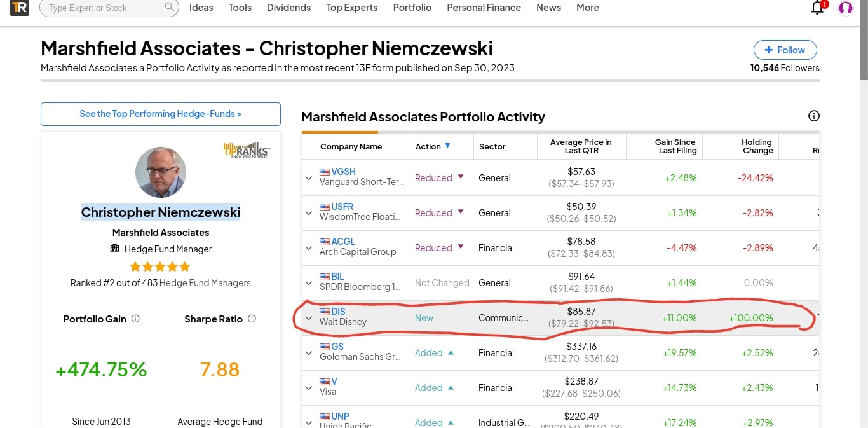Click the search magnifier icon
This screenshot has height=428, width=868.
pos(169,8)
